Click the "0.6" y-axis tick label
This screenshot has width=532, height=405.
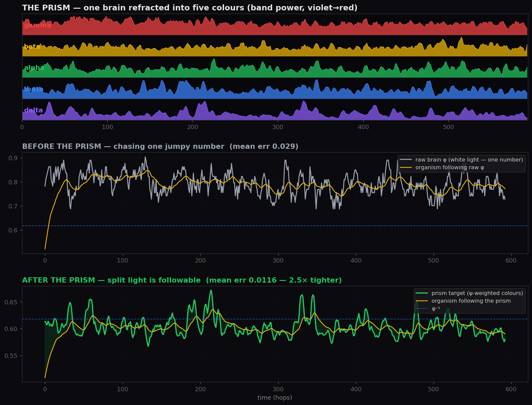[13, 230]
